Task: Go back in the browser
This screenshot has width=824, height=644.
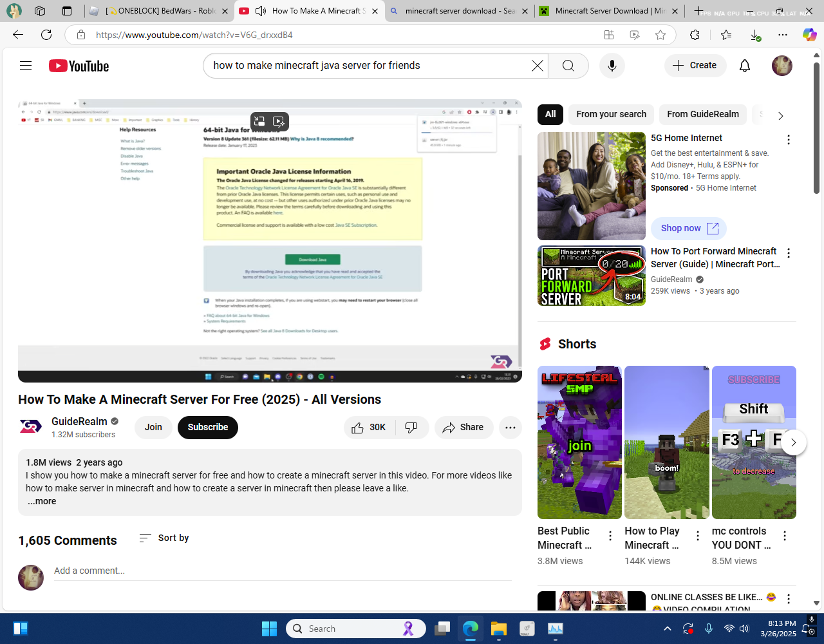Action: point(18,35)
